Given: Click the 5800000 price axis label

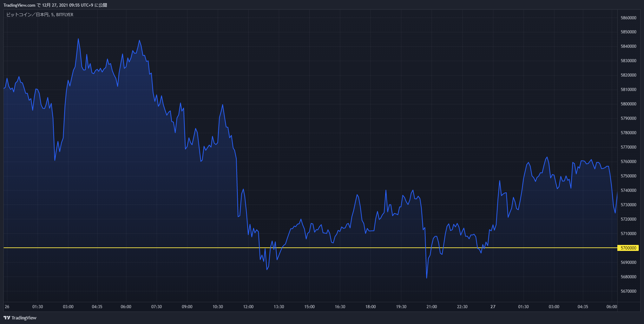Looking at the screenshot, I should tap(628, 104).
